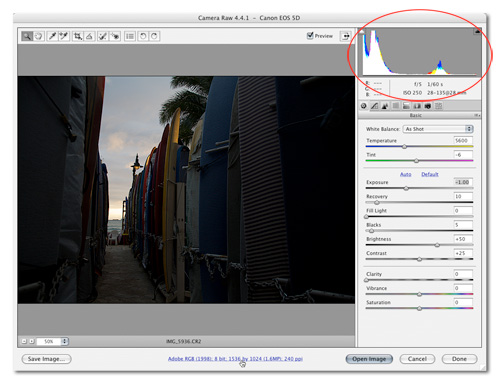Open the zoom level dropdown
This screenshot has width=500, height=384.
(65, 341)
